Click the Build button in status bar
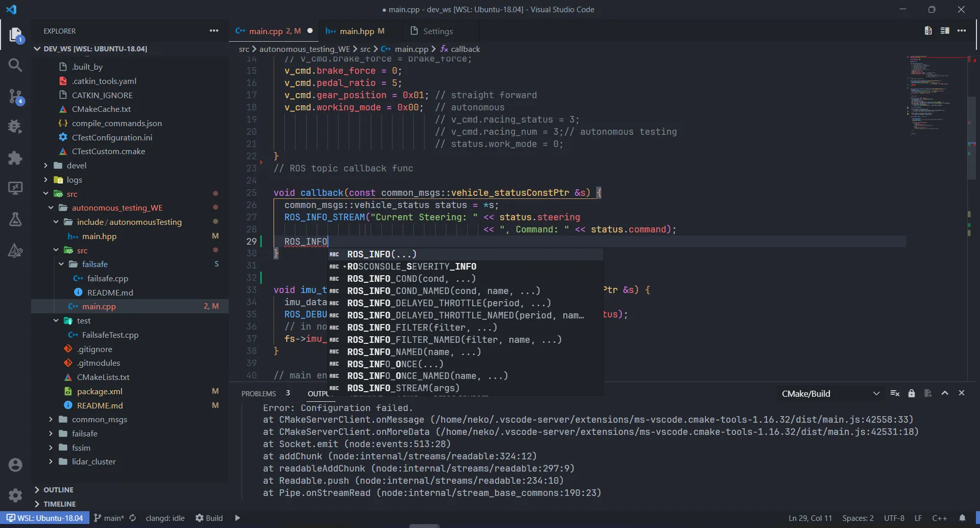980x528 pixels. 209,518
